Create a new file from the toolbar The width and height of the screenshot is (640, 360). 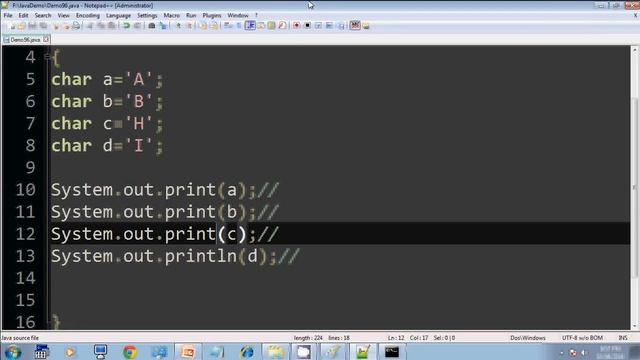[11, 26]
